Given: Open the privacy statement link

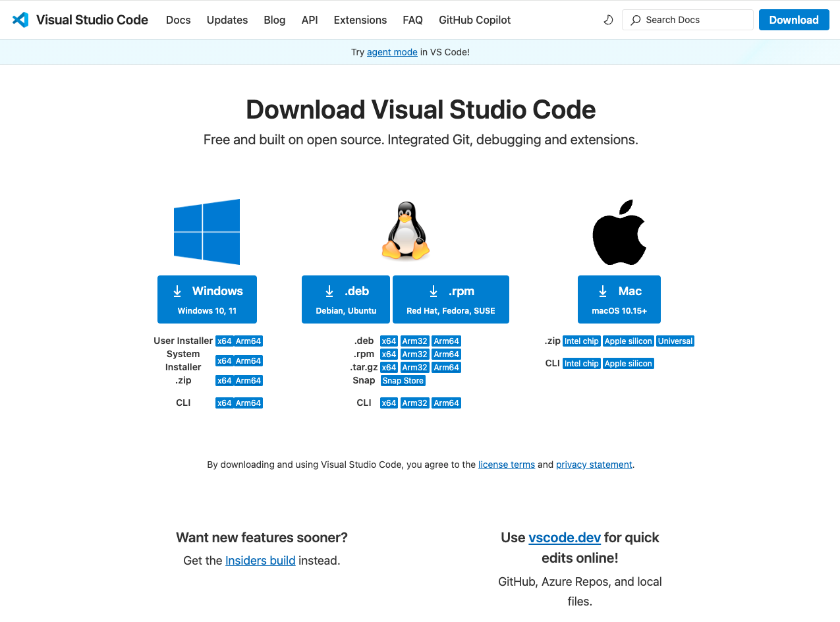Looking at the screenshot, I should [x=594, y=465].
